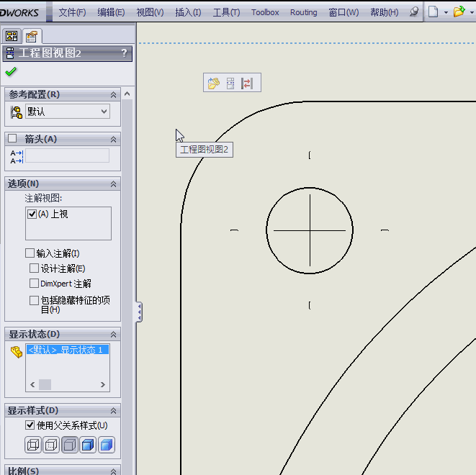Screen dimensions: 476x475
Task: Collapse the 箭头(A) section
Action: click(113, 139)
